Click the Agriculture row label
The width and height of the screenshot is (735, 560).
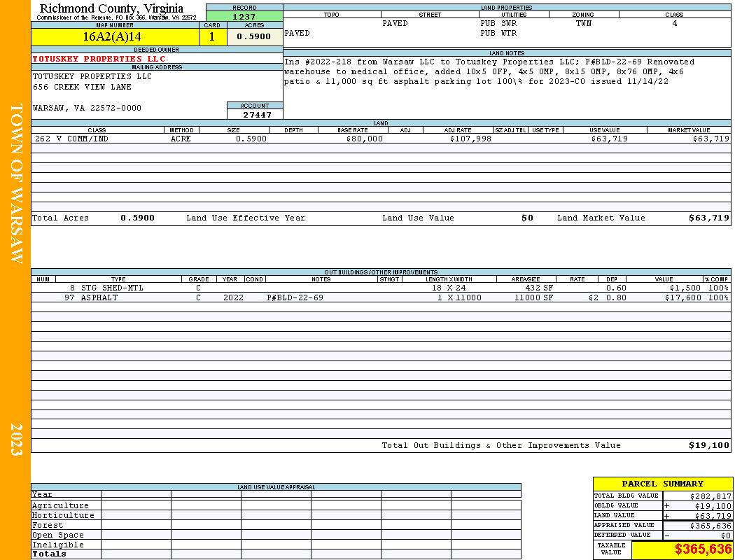60,505
